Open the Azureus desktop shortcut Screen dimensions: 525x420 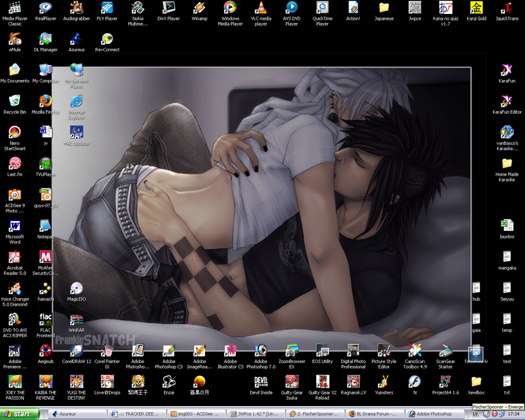(76, 42)
